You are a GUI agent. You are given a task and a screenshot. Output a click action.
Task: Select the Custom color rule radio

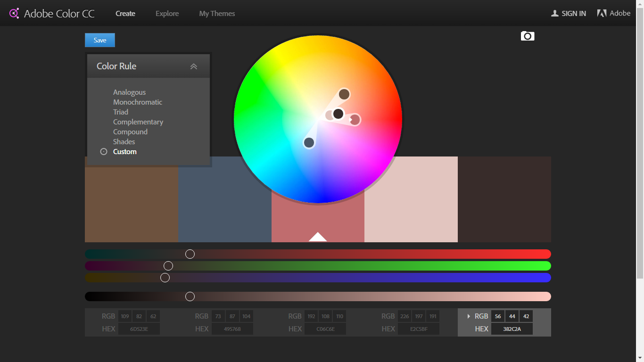coord(104,152)
